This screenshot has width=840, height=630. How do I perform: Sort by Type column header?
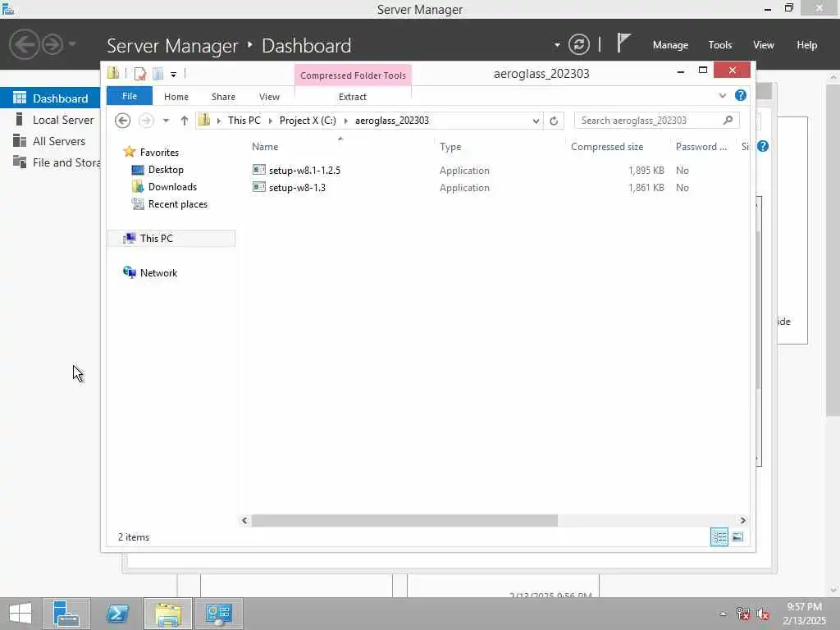pos(450,147)
